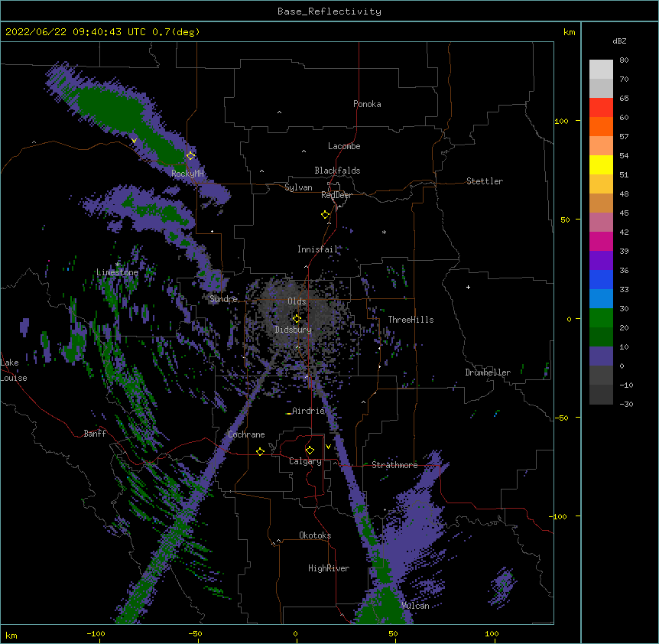This screenshot has height=644, width=659.
Task: Click the -30 value in the dBZ legend
Action: (626, 405)
